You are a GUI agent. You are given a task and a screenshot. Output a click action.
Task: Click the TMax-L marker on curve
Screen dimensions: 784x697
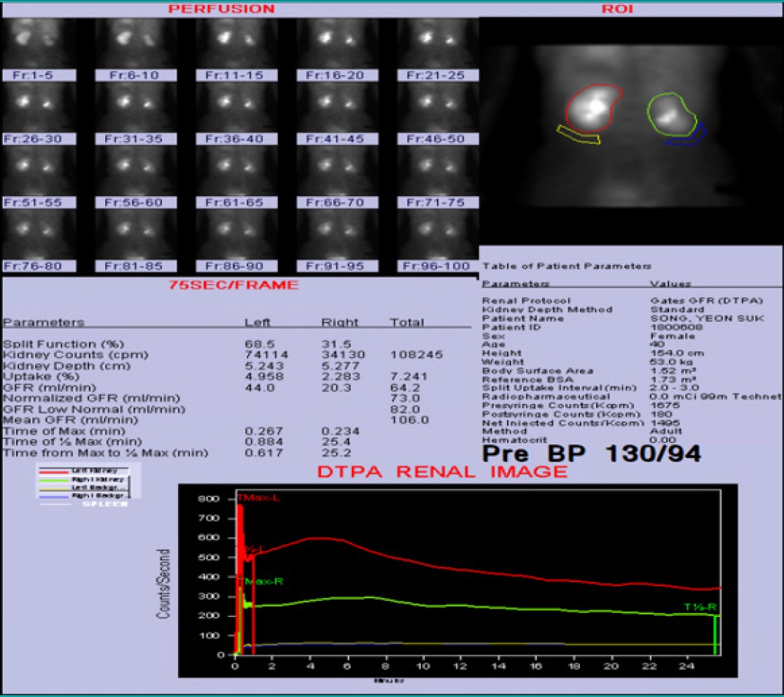pyautogui.click(x=259, y=498)
